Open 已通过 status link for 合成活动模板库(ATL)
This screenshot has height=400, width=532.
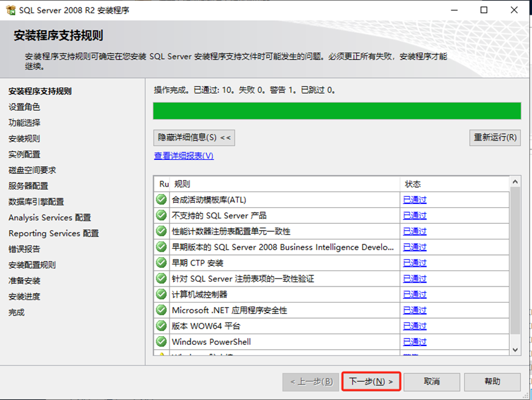point(415,200)
